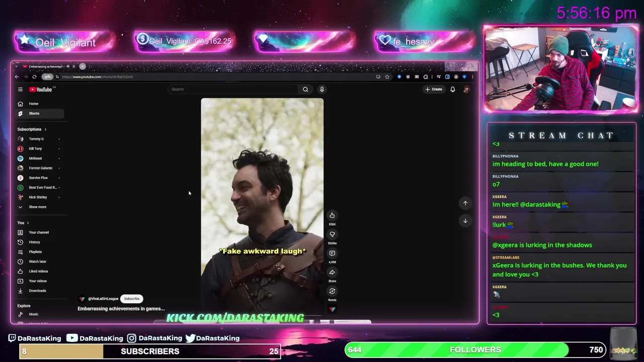Activate voice search microphone
Viewport: 644px width, 362px height.
(322, 89)
